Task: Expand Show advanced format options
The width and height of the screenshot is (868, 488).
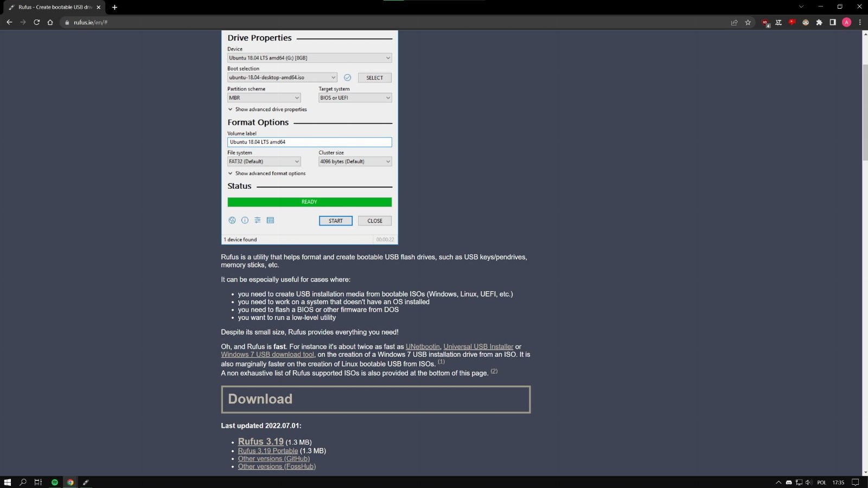Action: coord(267,174)
